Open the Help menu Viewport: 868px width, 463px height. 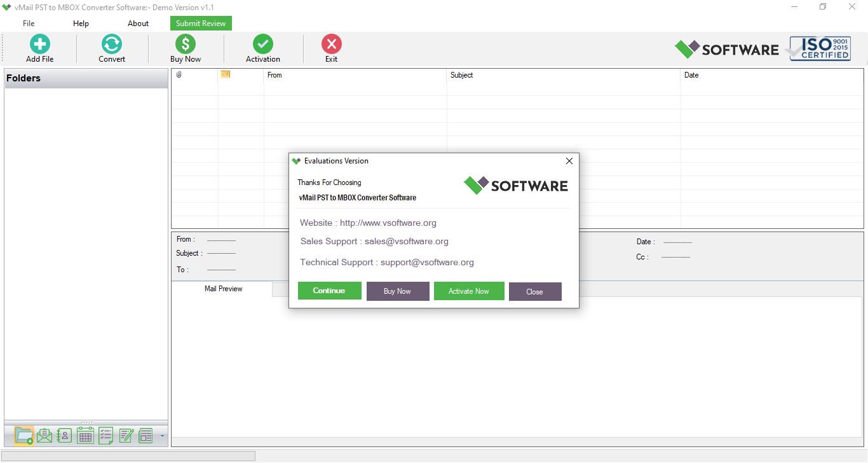point(81,24)
